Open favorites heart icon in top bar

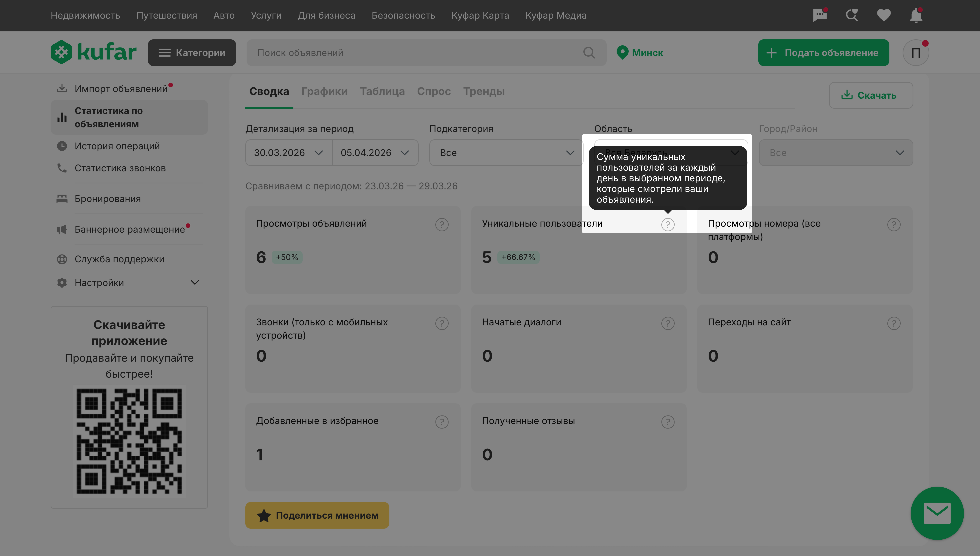(x=884, y=15)
